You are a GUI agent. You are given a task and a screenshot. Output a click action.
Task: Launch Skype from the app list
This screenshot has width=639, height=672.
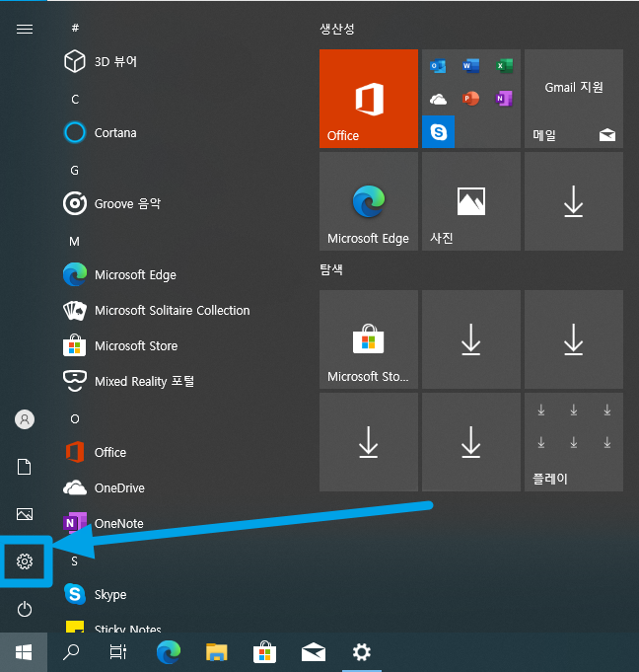[95, 594]
